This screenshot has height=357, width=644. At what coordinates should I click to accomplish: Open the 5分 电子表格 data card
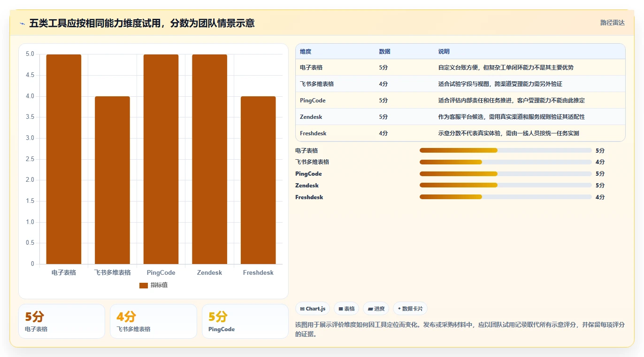pyautogui.click(x=61, y=321)
